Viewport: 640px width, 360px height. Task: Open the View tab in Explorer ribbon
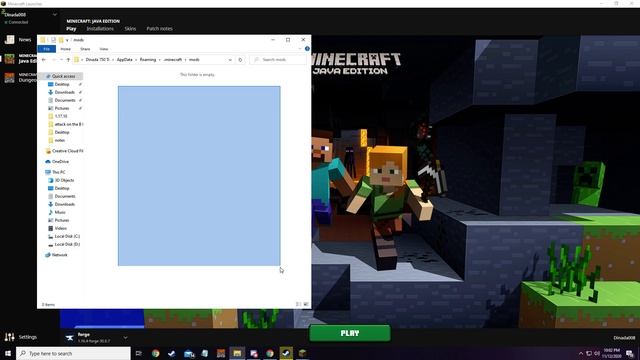104,49
